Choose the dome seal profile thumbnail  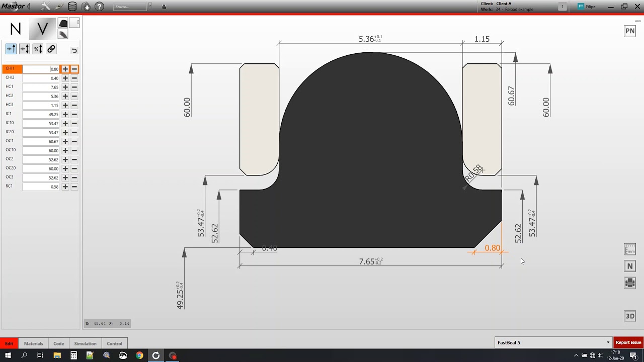tap(63, 23)
